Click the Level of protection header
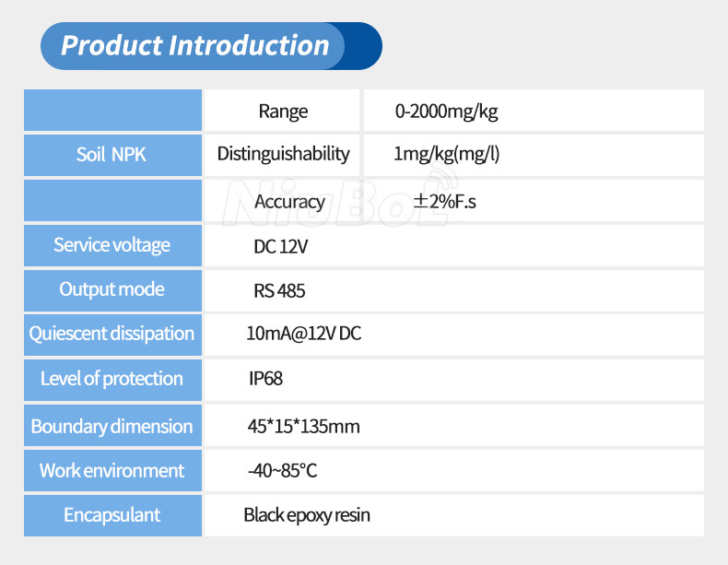Viewport: 728px width, 565px height. [x=112, y=379]
